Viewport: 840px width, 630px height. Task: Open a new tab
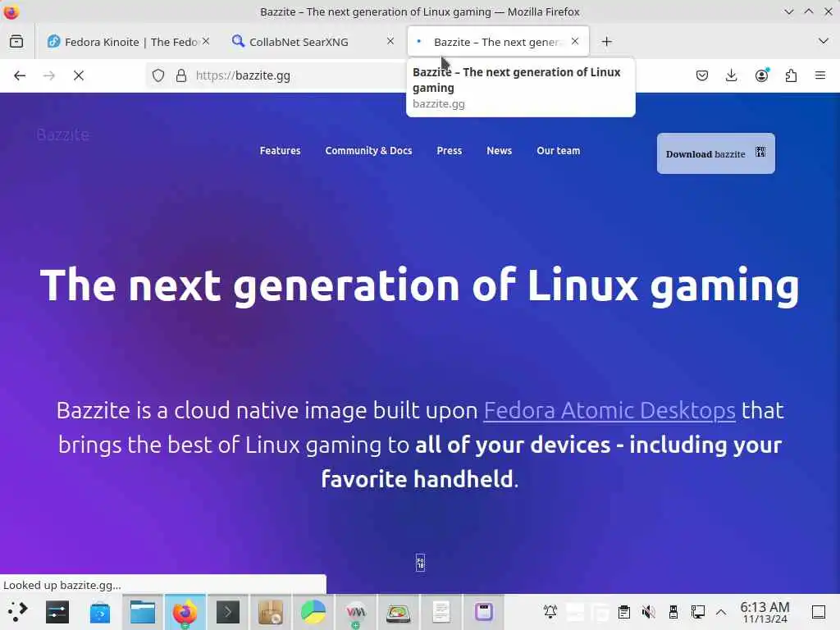point(606,41)
